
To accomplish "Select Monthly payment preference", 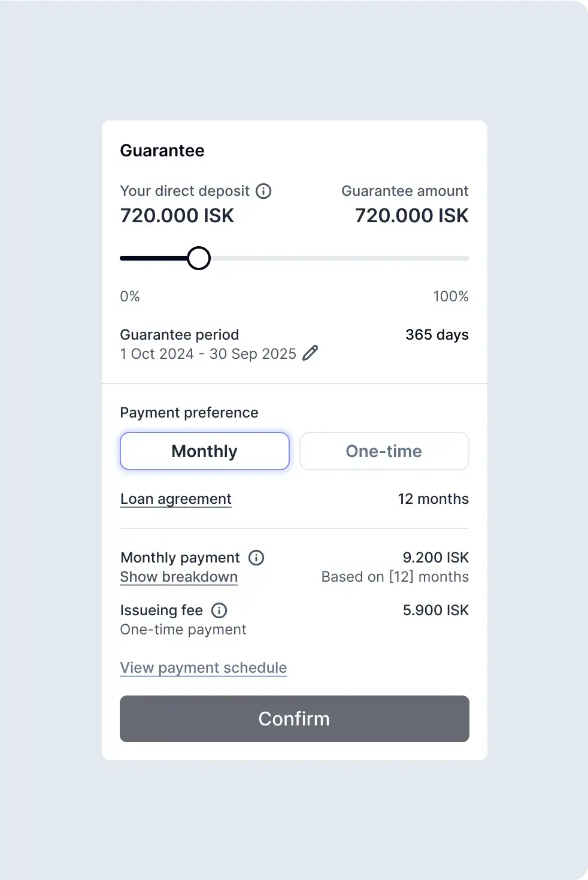I will [x=205, y=451].
